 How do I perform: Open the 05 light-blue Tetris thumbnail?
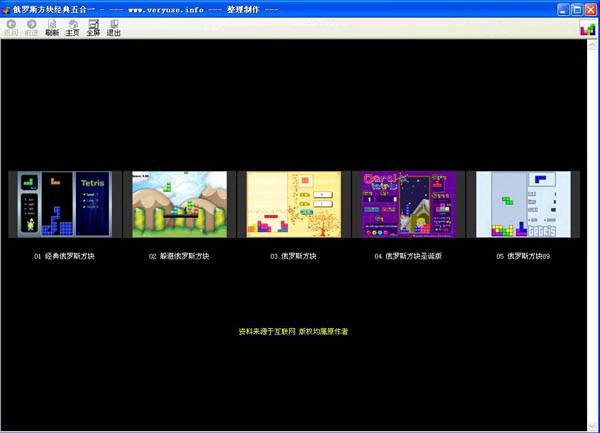[x=523, y=204]
